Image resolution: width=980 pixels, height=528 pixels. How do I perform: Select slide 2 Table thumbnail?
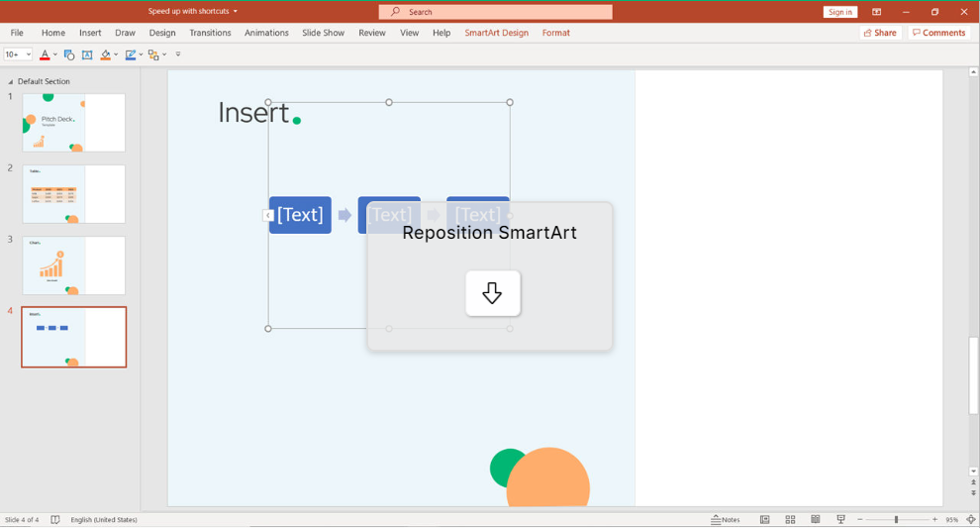(x=74, y=194)
